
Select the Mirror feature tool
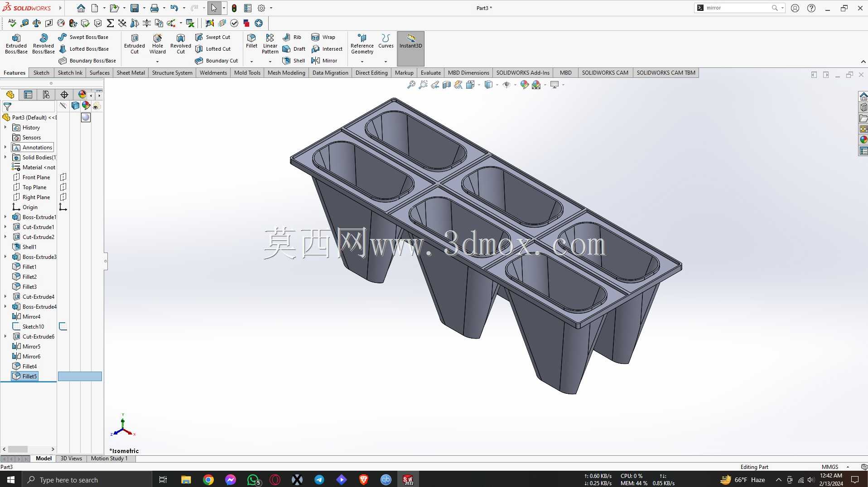[324, 61]
